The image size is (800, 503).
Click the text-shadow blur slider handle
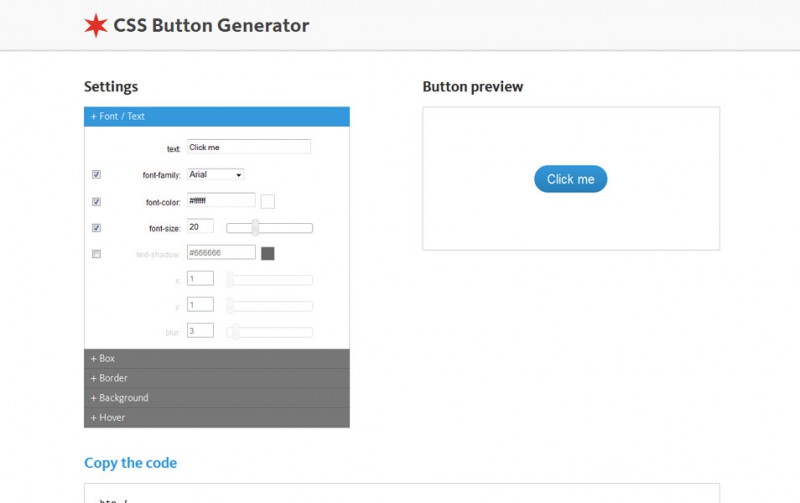pyautogui.click(x=234, y=332)
